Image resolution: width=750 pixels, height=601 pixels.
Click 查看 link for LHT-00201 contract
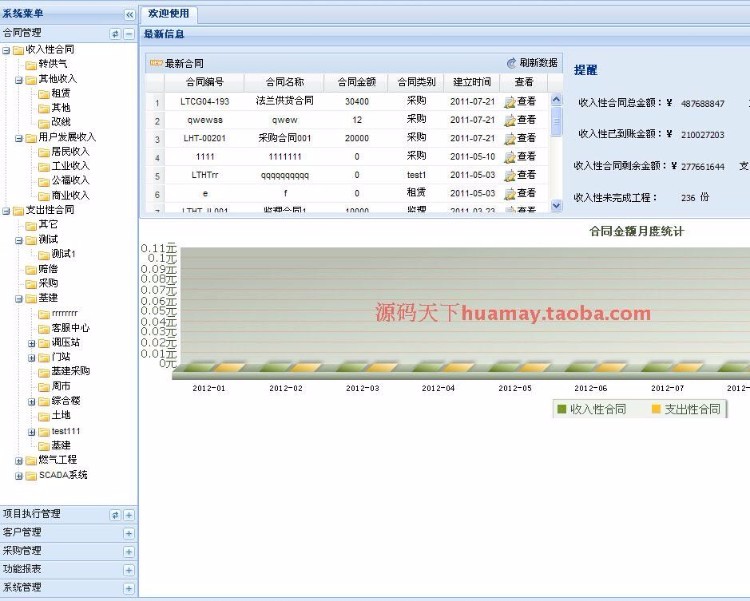(x=526, y=138)
